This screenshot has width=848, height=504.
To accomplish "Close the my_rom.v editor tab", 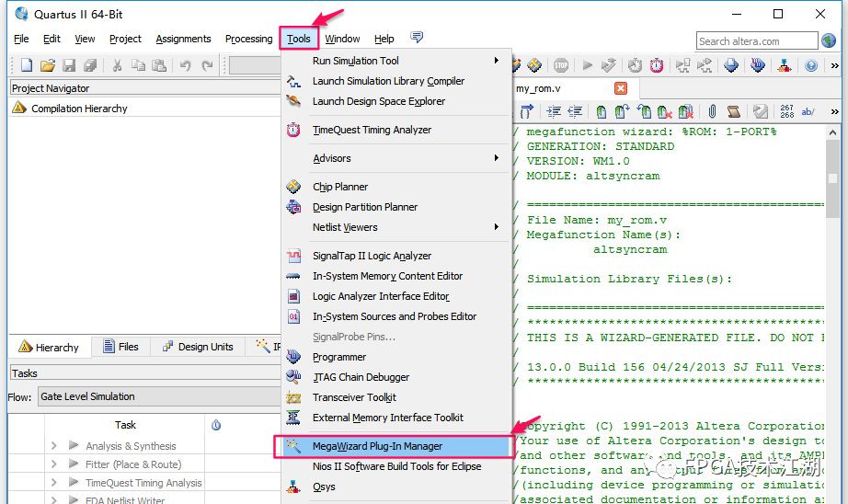I will (621, 88).
